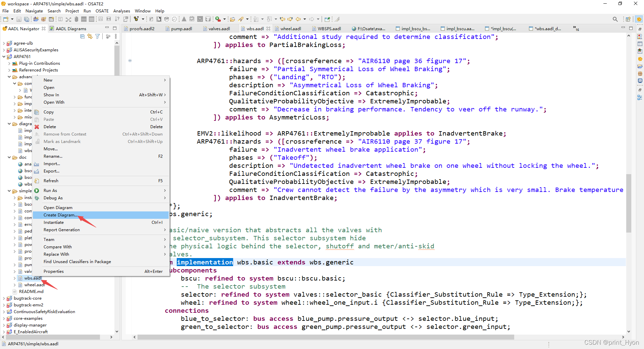The image size is (644, 349).
Task: Open the OSATE menu in menu bar
Action: point(102,11)
